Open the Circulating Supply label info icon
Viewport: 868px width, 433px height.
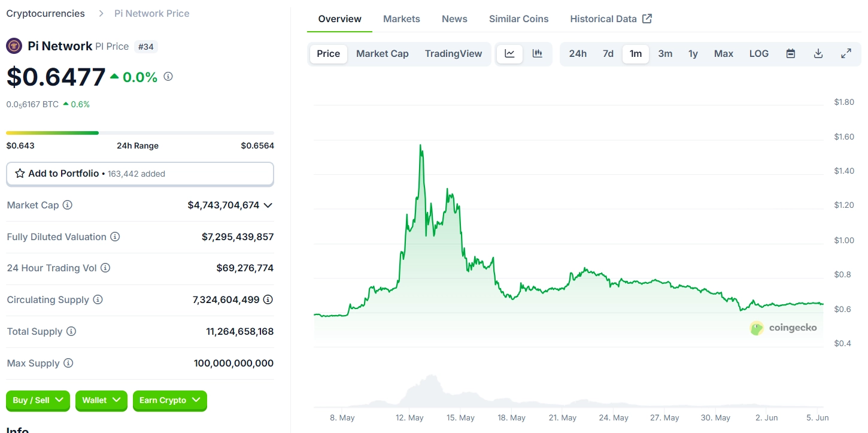pos(98,299)
